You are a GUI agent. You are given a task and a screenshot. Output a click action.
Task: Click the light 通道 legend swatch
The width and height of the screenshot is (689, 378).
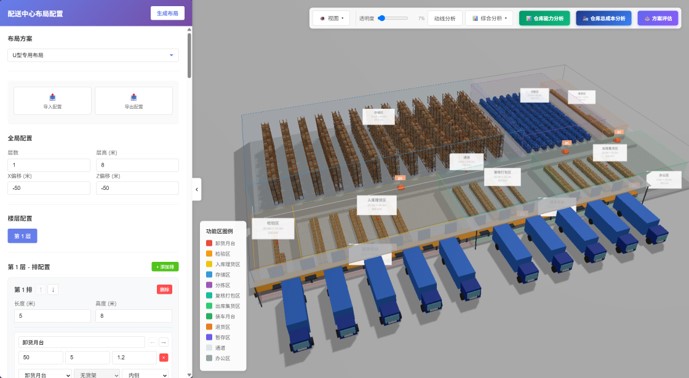[209, 348]
